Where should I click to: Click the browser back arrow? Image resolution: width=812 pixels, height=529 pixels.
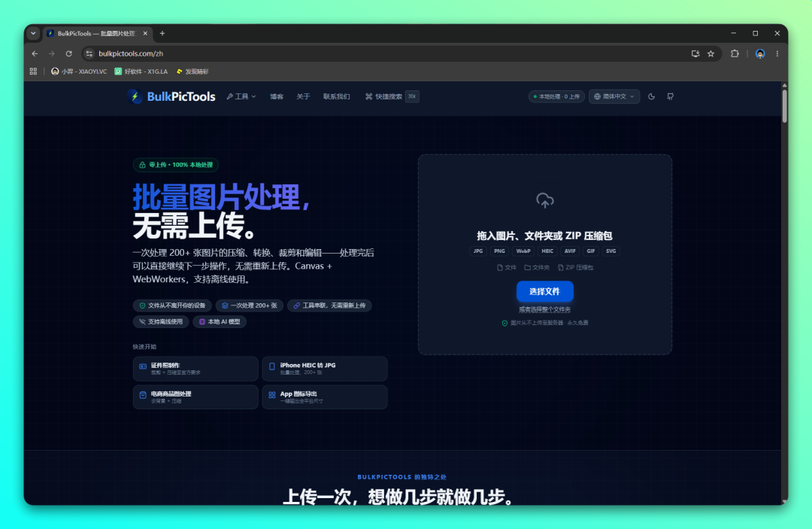[35, 53]
